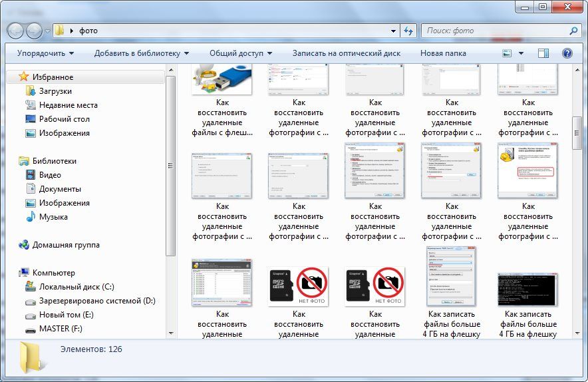The width and height of the screenshot is (588, 382).
Task: Click the Документы page icon
Action: pos(31,189)
